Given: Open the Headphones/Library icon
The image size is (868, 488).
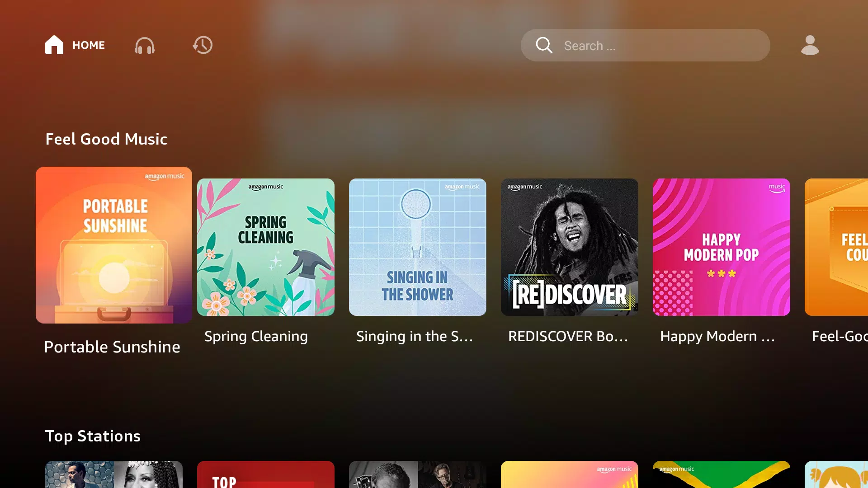Looking at the screenshot, I should tap(145, 45).
